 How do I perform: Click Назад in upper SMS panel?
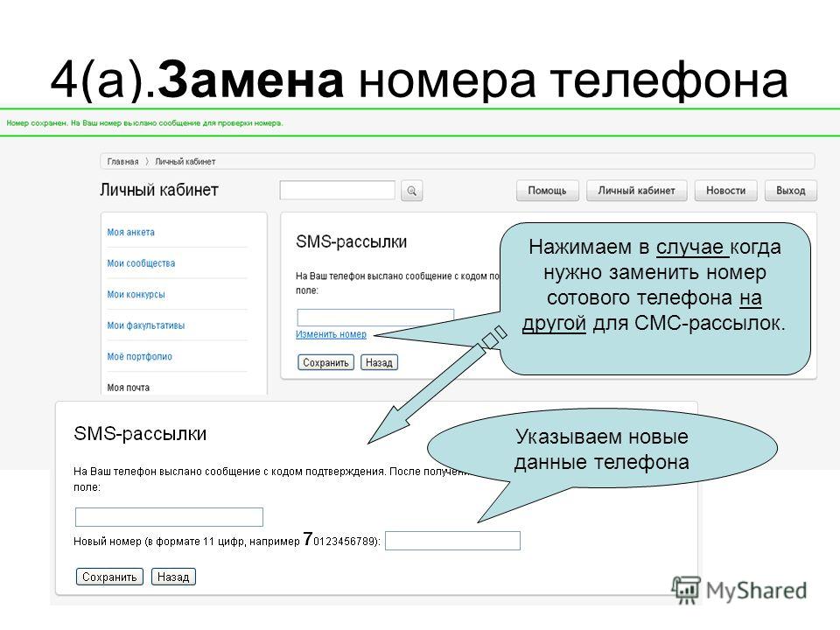379,362
